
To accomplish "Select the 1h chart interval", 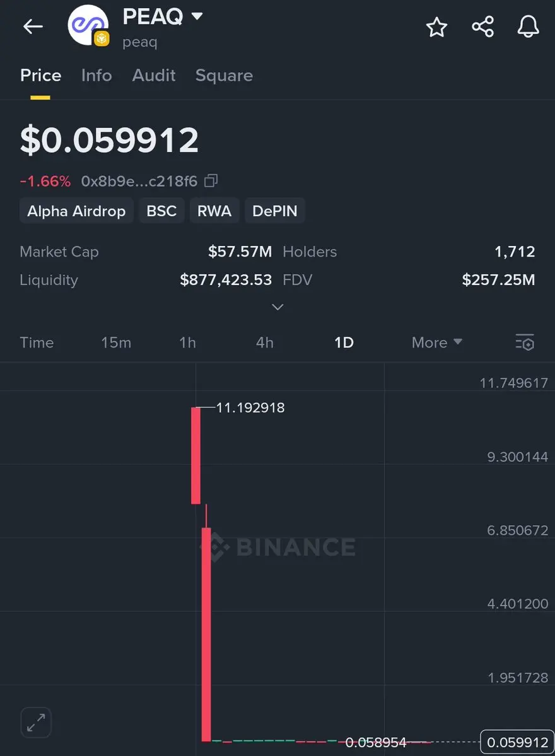I will point(187,342).
